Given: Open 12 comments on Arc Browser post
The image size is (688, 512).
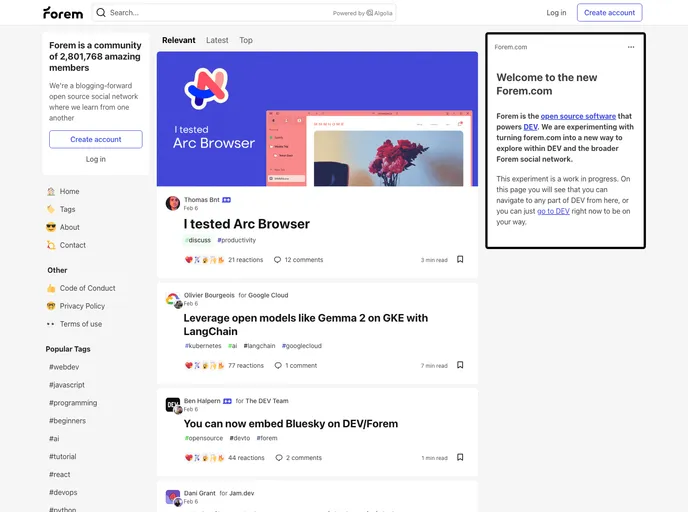Looking at the screenshot, I should tap(298, 260).
